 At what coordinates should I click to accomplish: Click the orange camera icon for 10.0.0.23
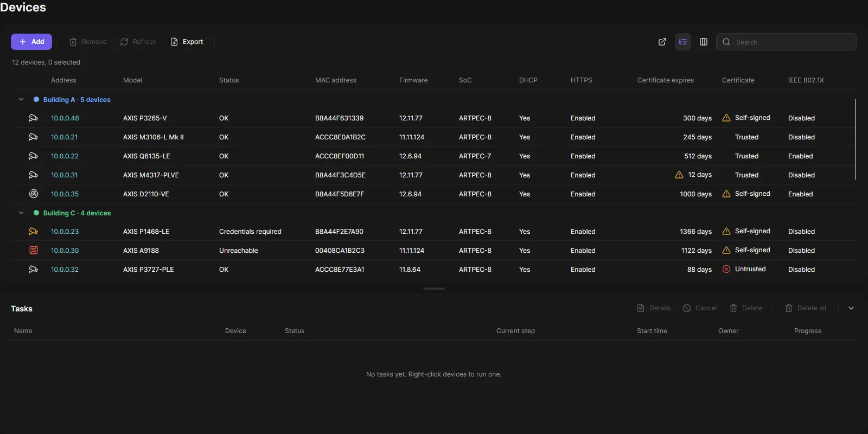33,231
